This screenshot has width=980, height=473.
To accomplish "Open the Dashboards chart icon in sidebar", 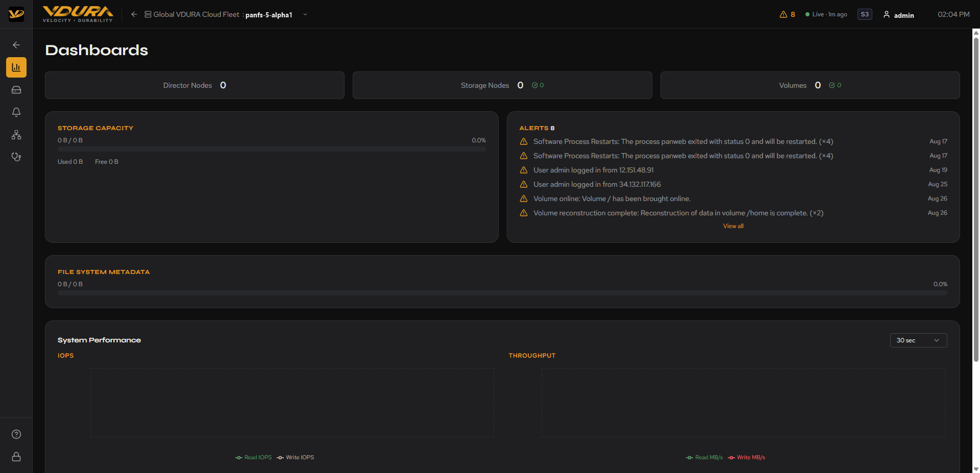I will tap(16, 67).
